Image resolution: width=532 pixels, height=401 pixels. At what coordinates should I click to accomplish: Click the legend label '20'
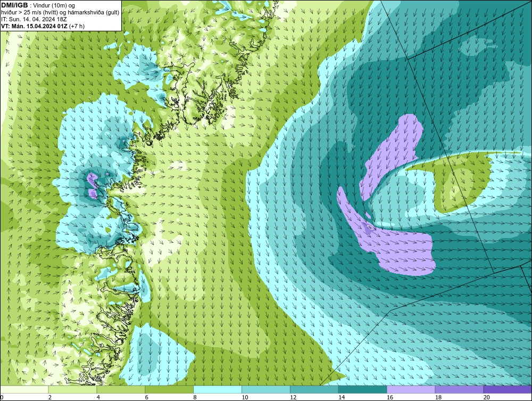(487, 397)
